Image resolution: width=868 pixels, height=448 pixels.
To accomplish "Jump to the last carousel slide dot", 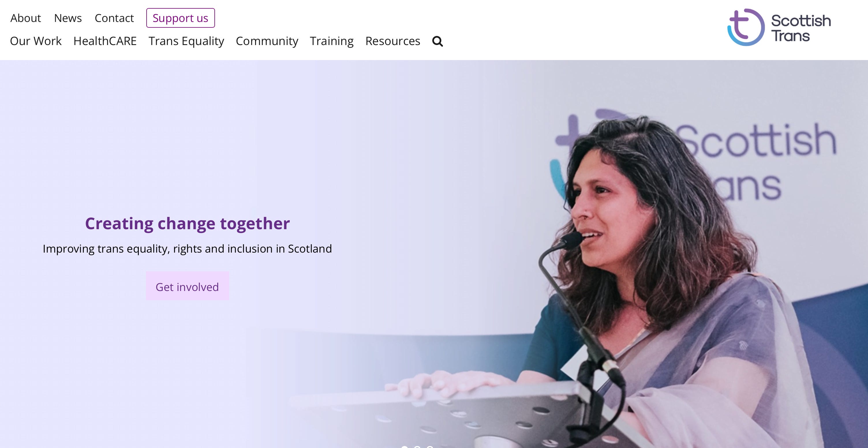I will [430, 447].
